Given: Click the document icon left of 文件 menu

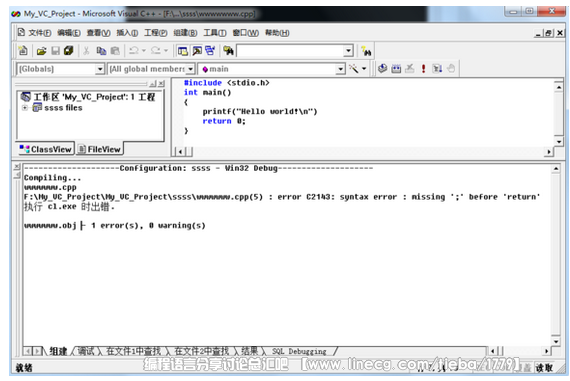Looking at the screenshot, I should 21,32.
